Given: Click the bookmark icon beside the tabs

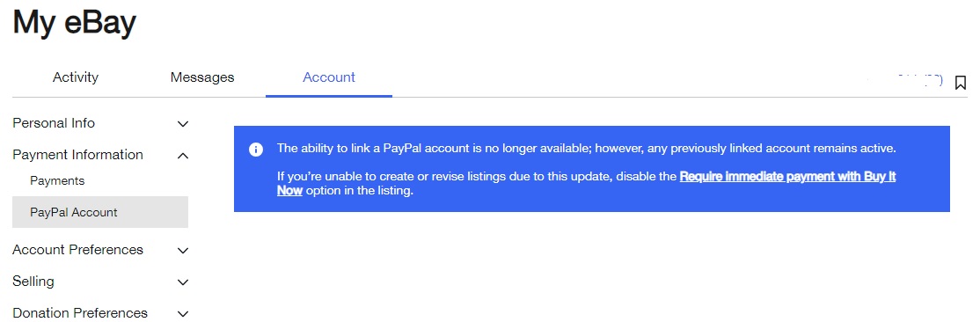Looking at the screenshot, I should [960, 83].
